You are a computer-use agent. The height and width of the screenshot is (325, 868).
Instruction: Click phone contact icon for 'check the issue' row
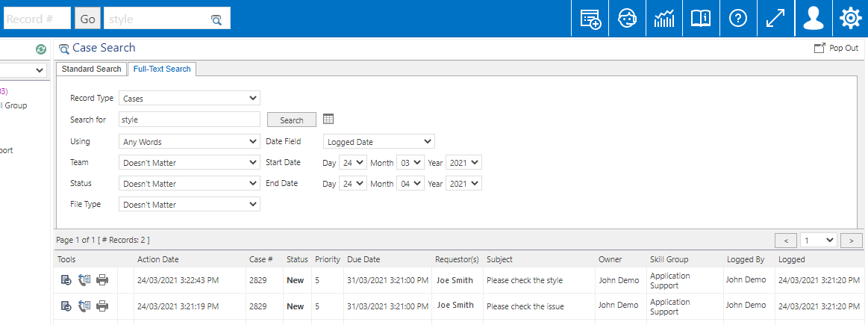tap(84, 305)
